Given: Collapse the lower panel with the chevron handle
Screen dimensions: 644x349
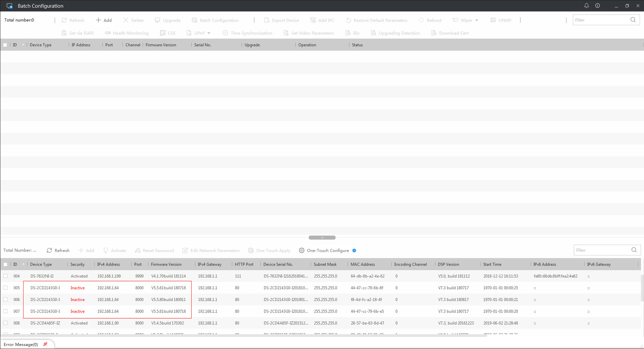Looking at the screenshot, I should [322, 238].
